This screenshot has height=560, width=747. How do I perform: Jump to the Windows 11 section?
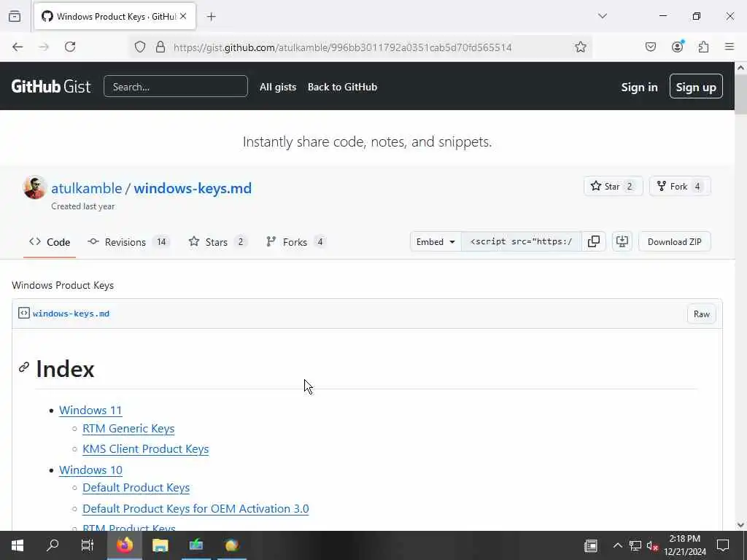(x=90, y=410)
